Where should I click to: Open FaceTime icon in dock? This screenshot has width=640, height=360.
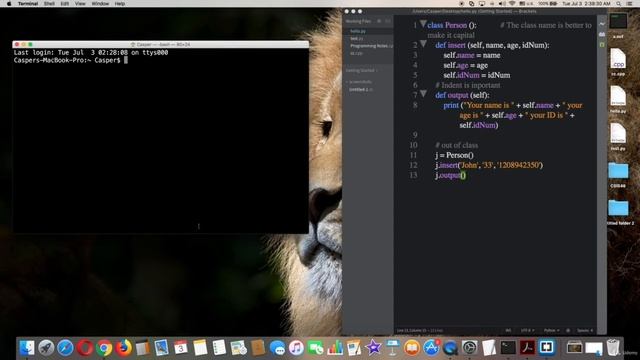(316, 348)
